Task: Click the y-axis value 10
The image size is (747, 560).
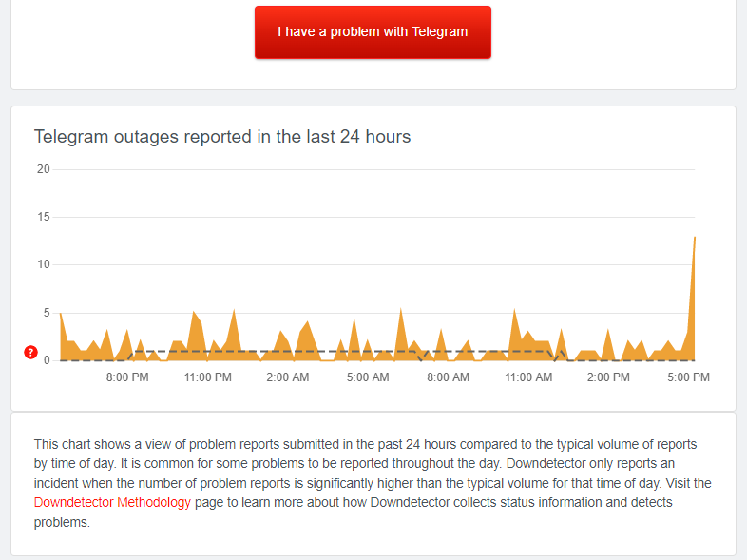Action: [x=44, y=264]
